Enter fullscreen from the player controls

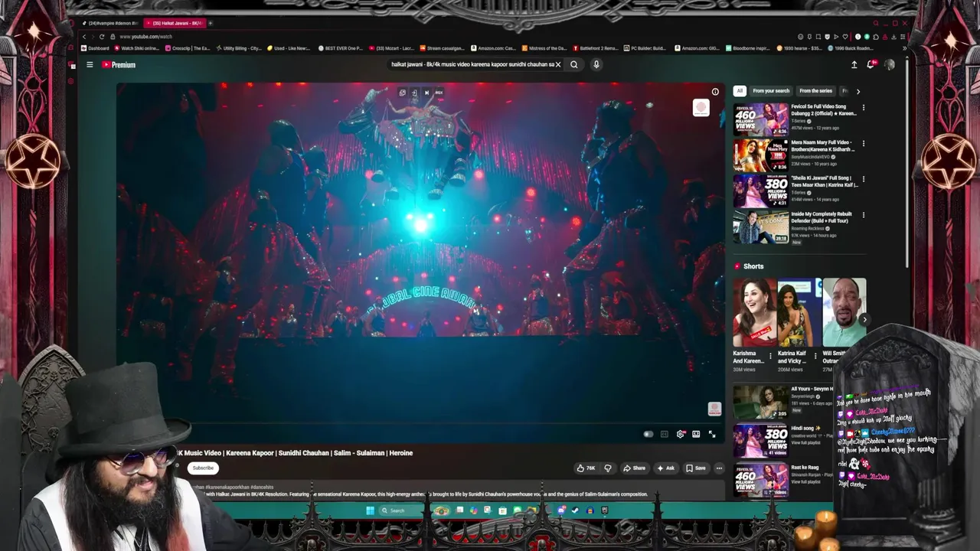(x=712, y=434)
